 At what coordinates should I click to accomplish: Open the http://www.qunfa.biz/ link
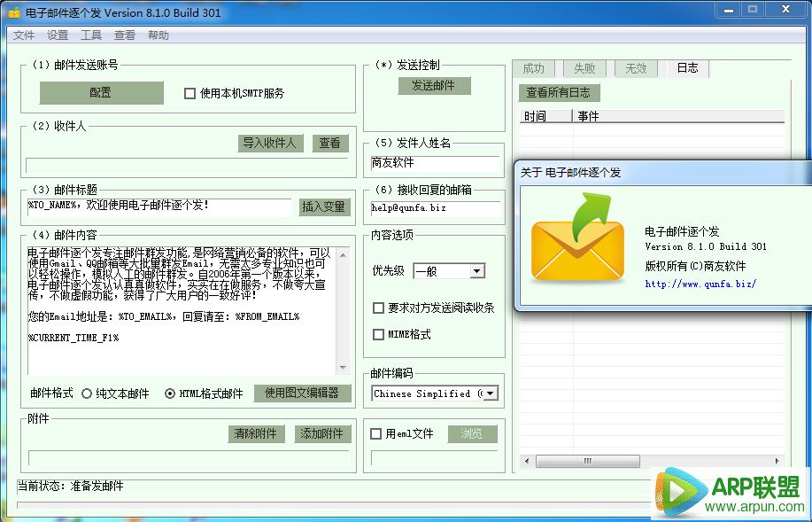coord(700,284)
